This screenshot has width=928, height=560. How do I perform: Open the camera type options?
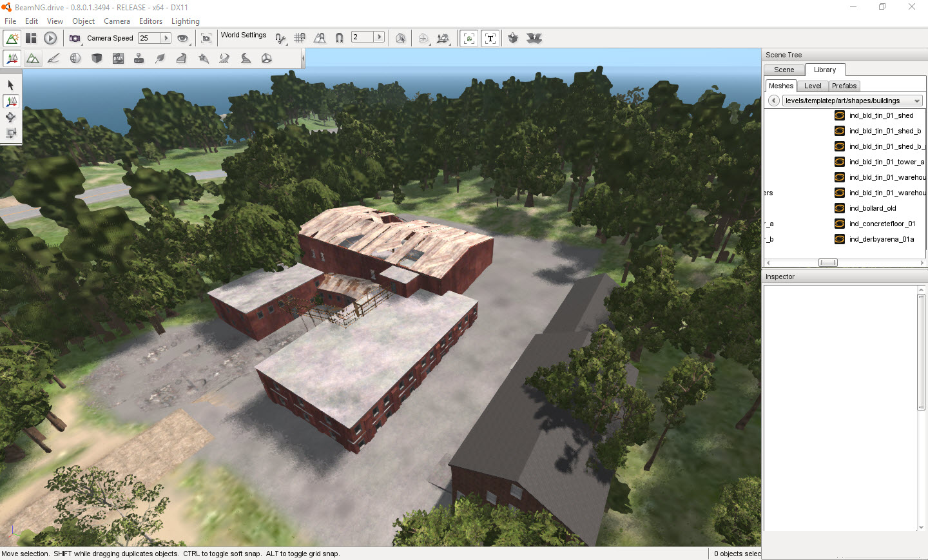point(75,38)
